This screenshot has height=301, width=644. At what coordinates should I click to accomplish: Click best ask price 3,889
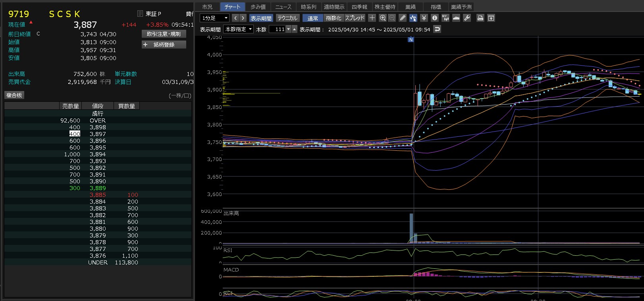pyautogui.click(x=98, y=188)
